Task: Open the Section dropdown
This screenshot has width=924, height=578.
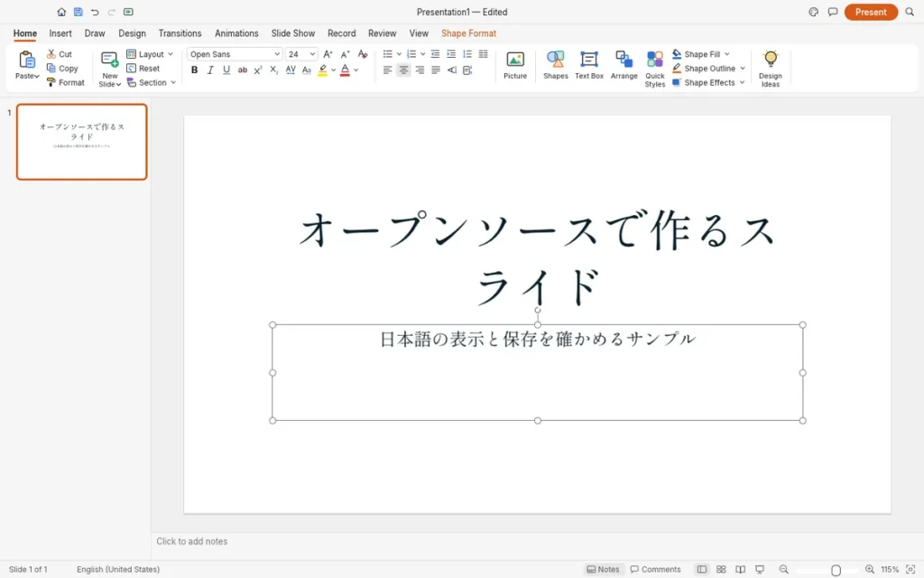Action: coord(152,82)
